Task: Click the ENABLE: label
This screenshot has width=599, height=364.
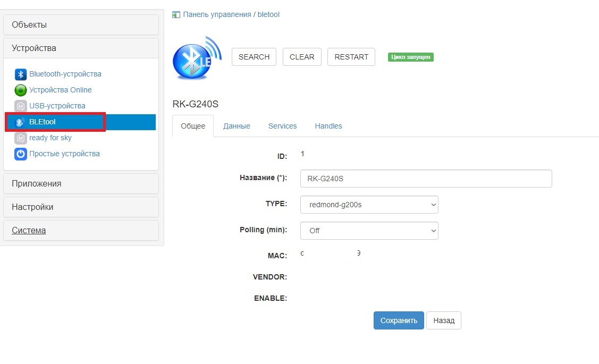Action: (x=271, y=298)
